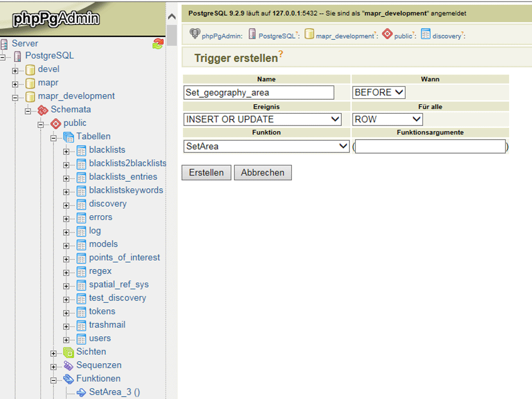Click the Sequenzen icon in the tree
This screenshot has height=399, width=532.
69,366
